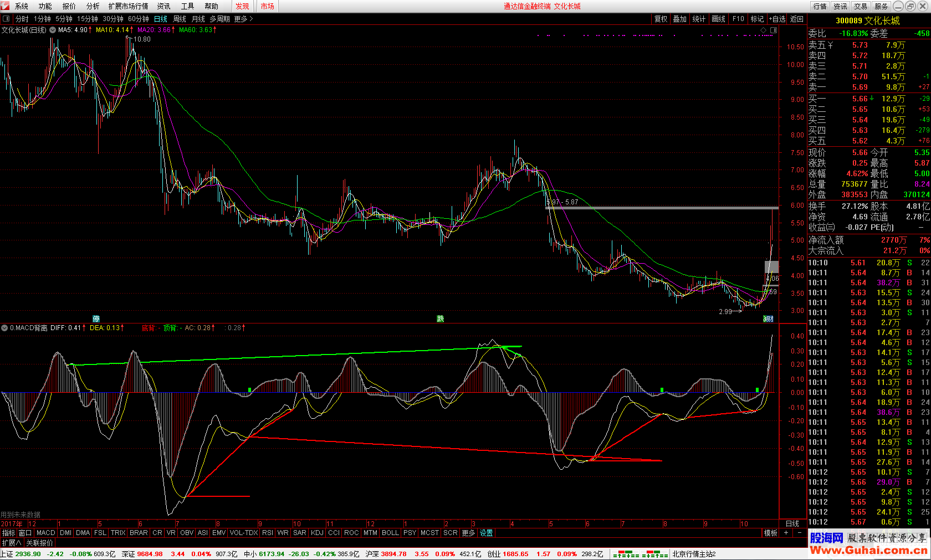Switch to the 窗口 tab

click(25, 533)
